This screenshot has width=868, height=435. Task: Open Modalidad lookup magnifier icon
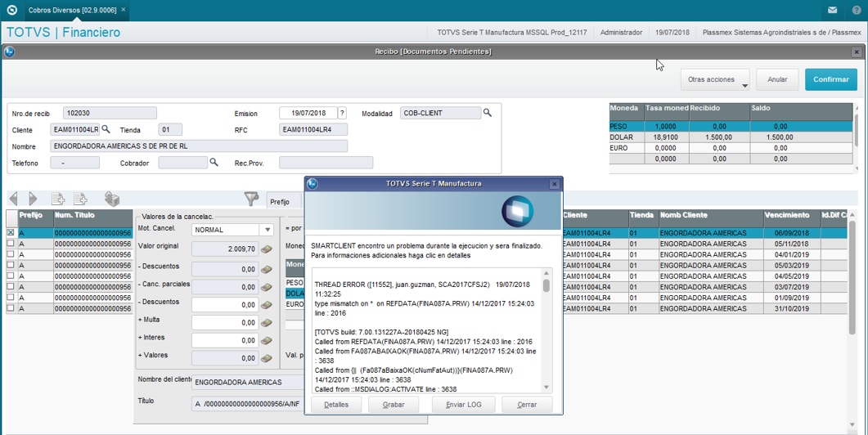[x=487, y=112]
